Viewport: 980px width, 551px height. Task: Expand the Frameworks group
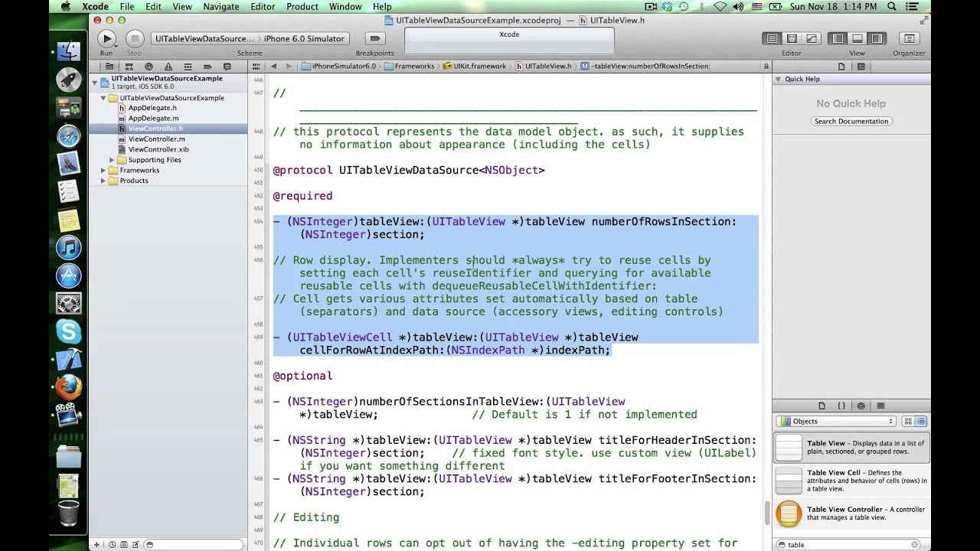coord(103,170)
